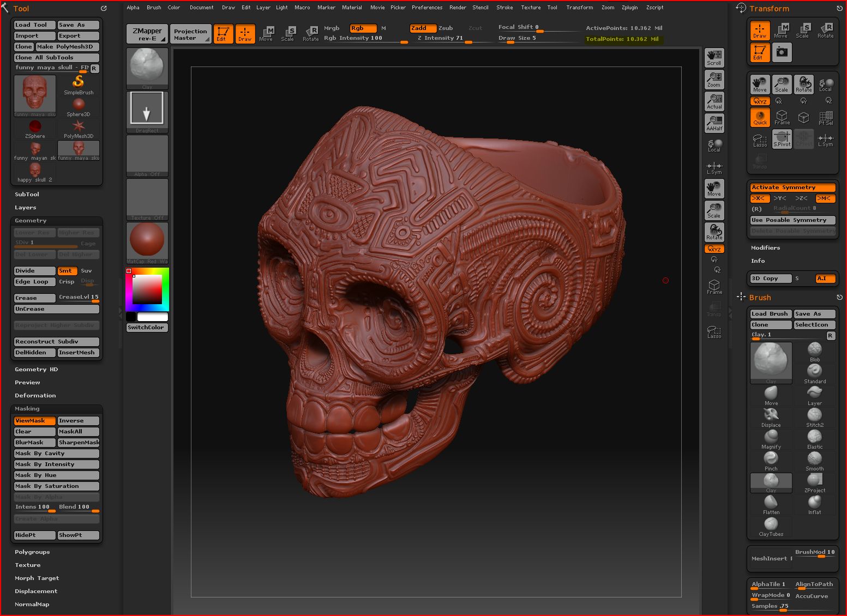Toggle X axis symmetry >X<
Viewport: 847px width, 616px height.
[760, 198]
